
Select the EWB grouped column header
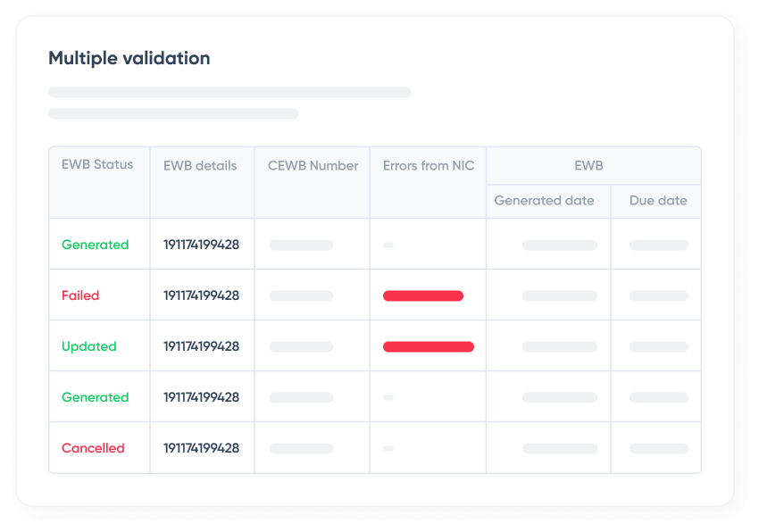tap(591, 165)
